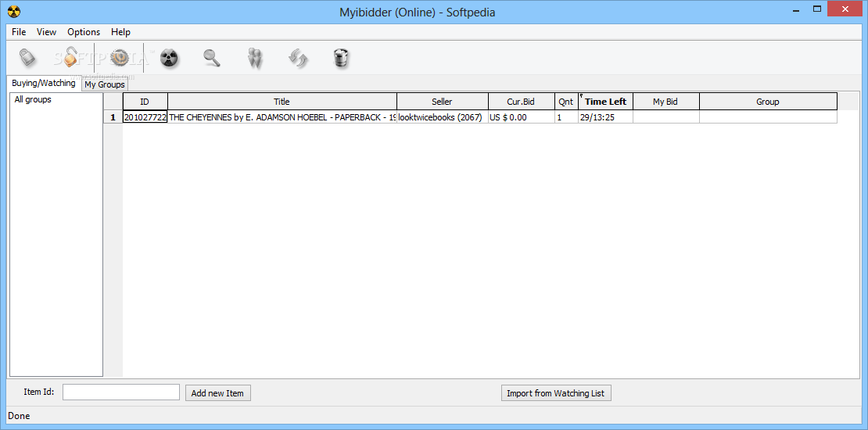Image resolution: width=868 pixels, height=430 pixels.
Task: Click the trash bin delete icon
Action: click(341, 58)
